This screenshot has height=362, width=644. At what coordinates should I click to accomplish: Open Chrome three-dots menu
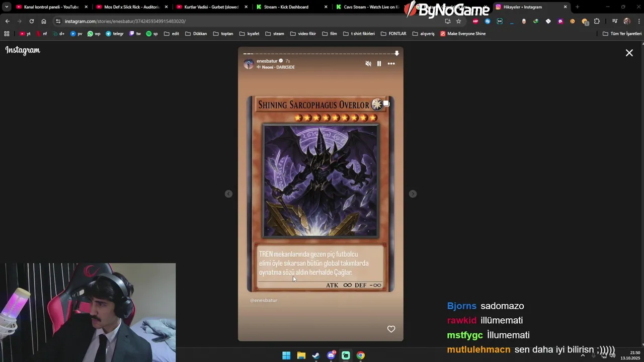point(638,21)
